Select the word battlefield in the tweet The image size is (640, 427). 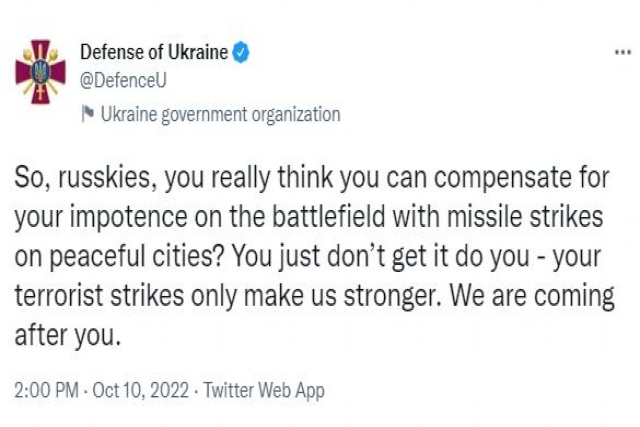(x=329, y=216)
